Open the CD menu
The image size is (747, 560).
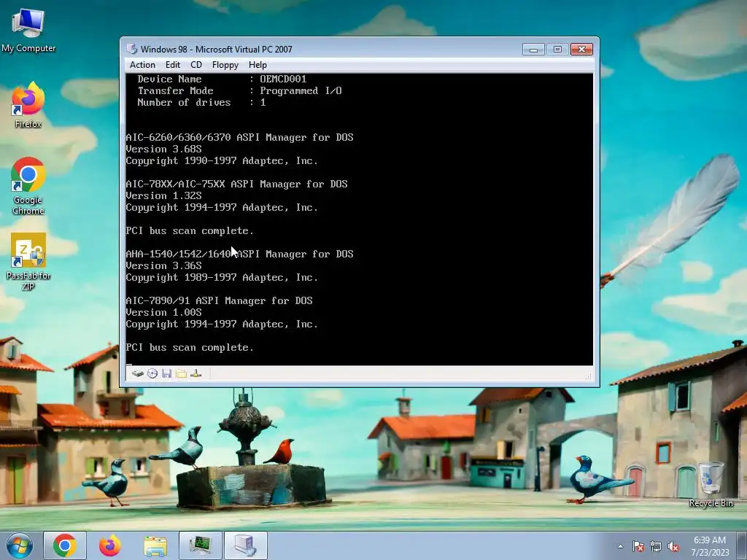pyautogui.click(x=196, y=65)
